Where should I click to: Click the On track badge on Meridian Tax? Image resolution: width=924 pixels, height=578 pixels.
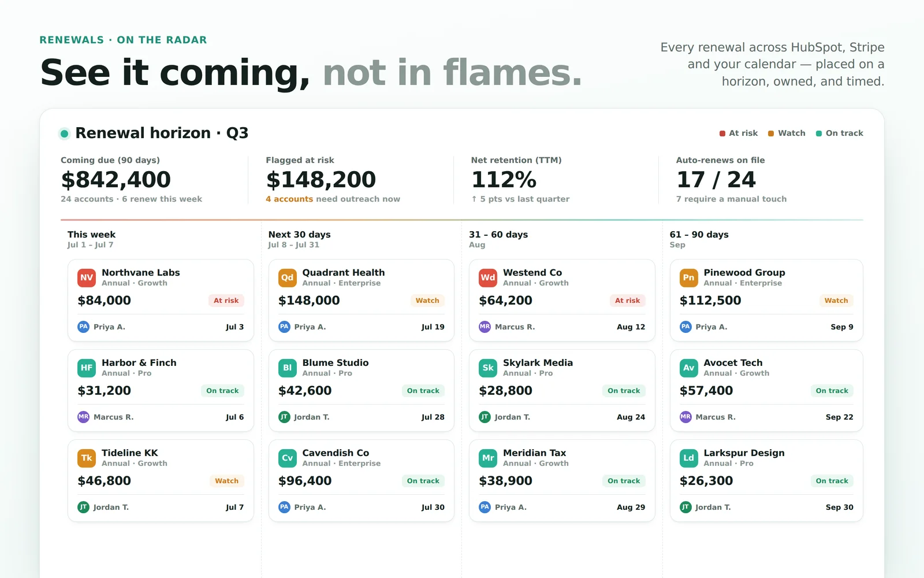[624, 481]
